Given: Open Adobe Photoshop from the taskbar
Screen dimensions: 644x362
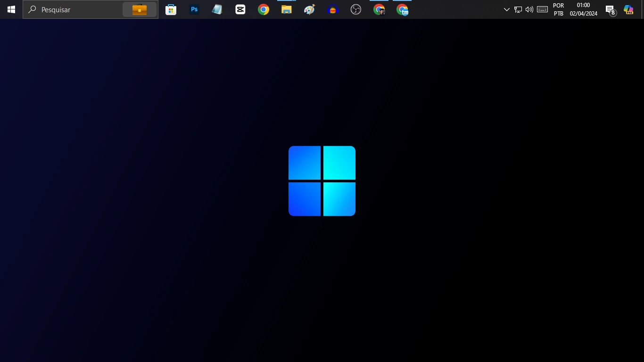Looking at the screenshot, I should [x=194, y=9].
